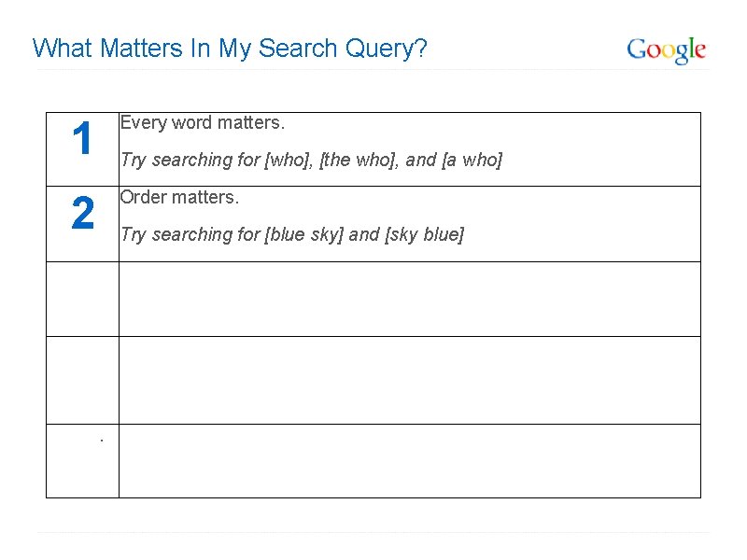Click the '[sky blue]' search example

(424, 235)
